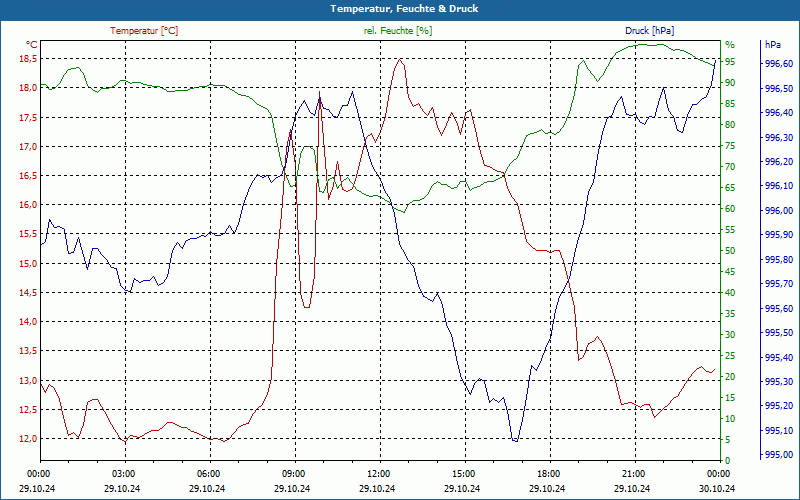Click time axis label "03:00"
800x500 pixels.
point(123,473)
